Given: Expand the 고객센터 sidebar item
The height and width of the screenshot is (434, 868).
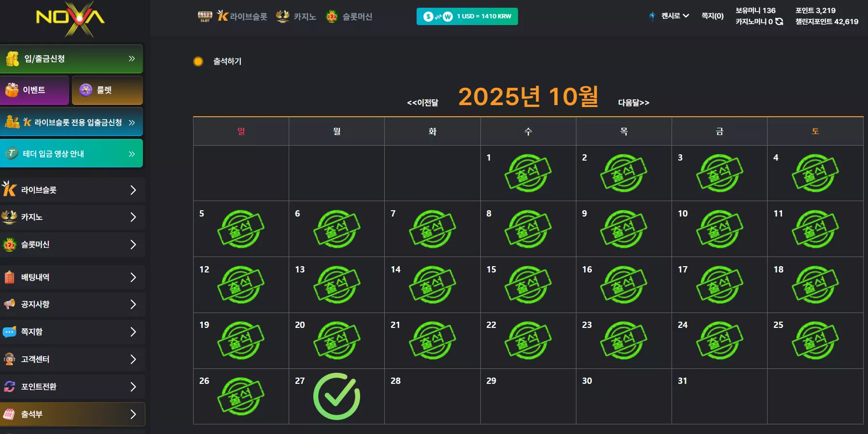Looking at the screenshot, I should tap(72, 359).
